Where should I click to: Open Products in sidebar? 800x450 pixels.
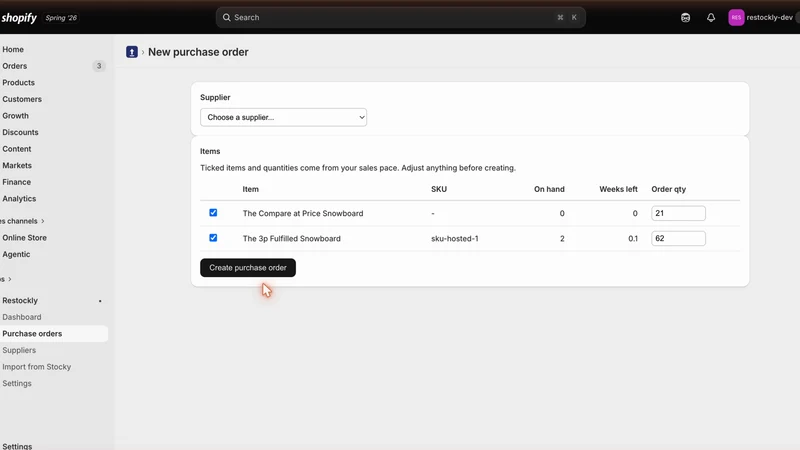pos(18,83)
